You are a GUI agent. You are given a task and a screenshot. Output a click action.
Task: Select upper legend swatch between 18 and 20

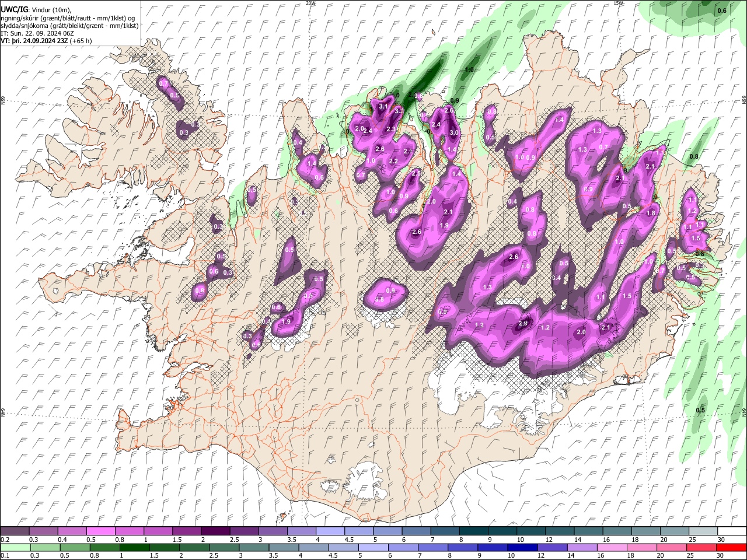coord(645,531)
